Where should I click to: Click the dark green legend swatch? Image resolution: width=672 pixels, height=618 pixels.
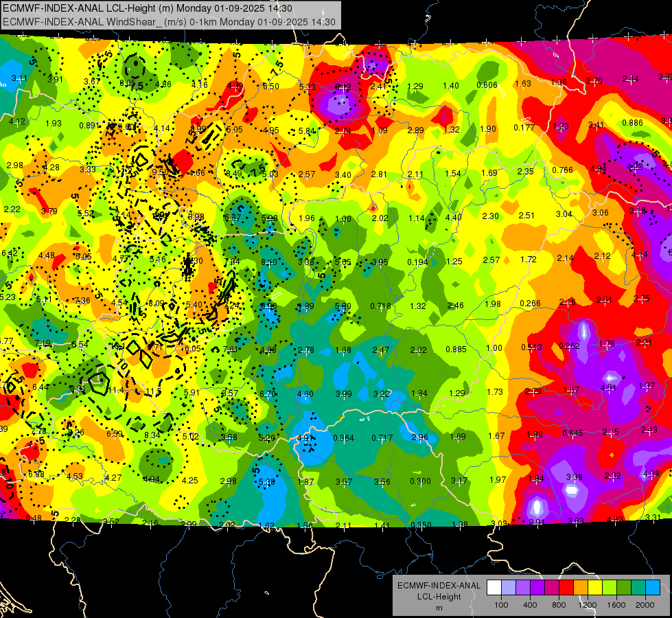[x=623, y=588]
